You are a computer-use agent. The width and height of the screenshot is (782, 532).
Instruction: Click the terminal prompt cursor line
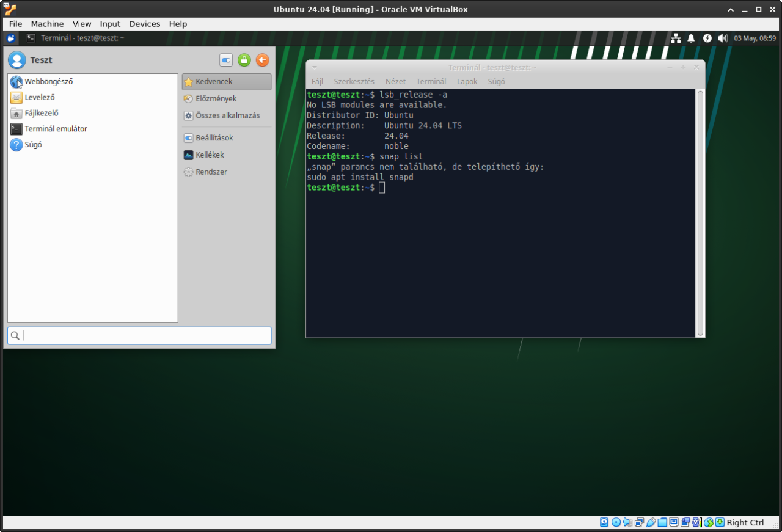coord(346,188)
